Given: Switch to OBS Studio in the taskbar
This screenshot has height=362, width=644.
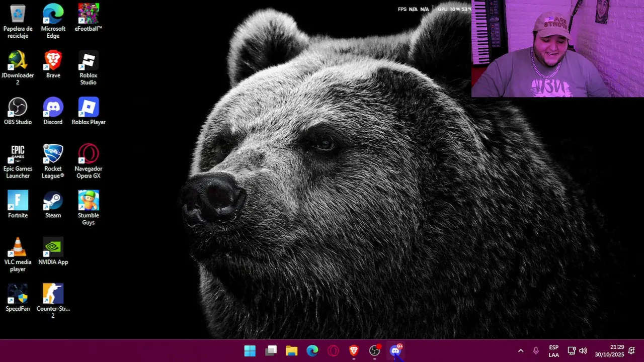Looking at the screenshot, I should click(375, 351).
